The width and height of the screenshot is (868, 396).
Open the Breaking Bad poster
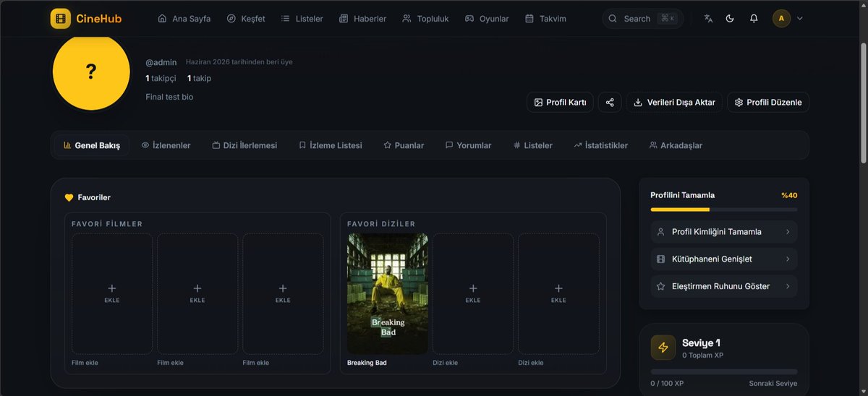(x=388, y=293)
